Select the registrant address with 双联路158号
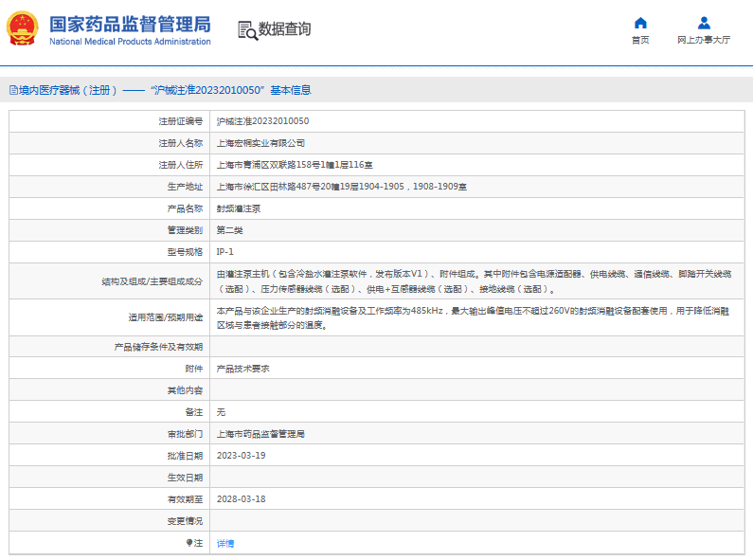 tap(295, 165)
